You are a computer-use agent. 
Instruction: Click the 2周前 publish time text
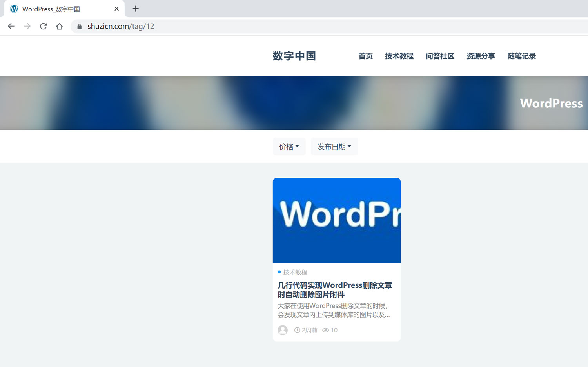click(x=309, y=330)
